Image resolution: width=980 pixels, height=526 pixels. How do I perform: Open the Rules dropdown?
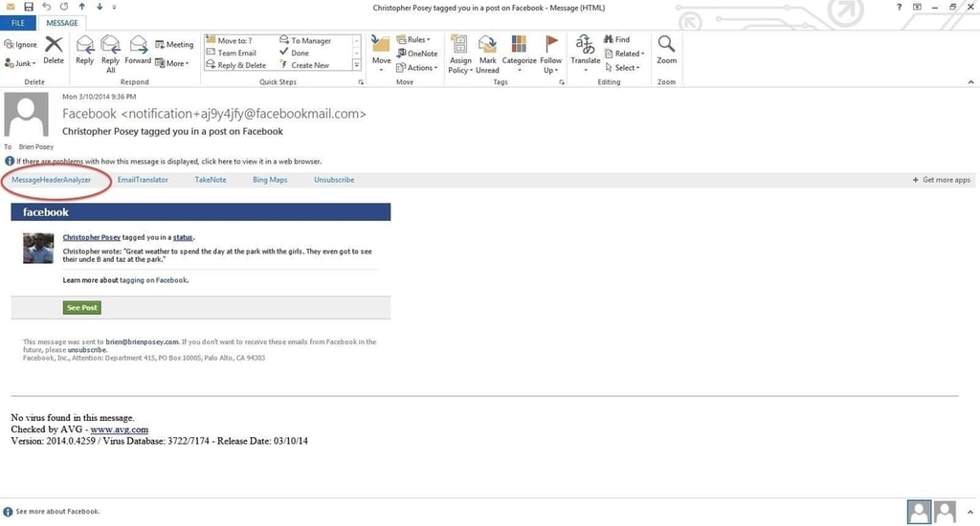[x=413, y=39]
